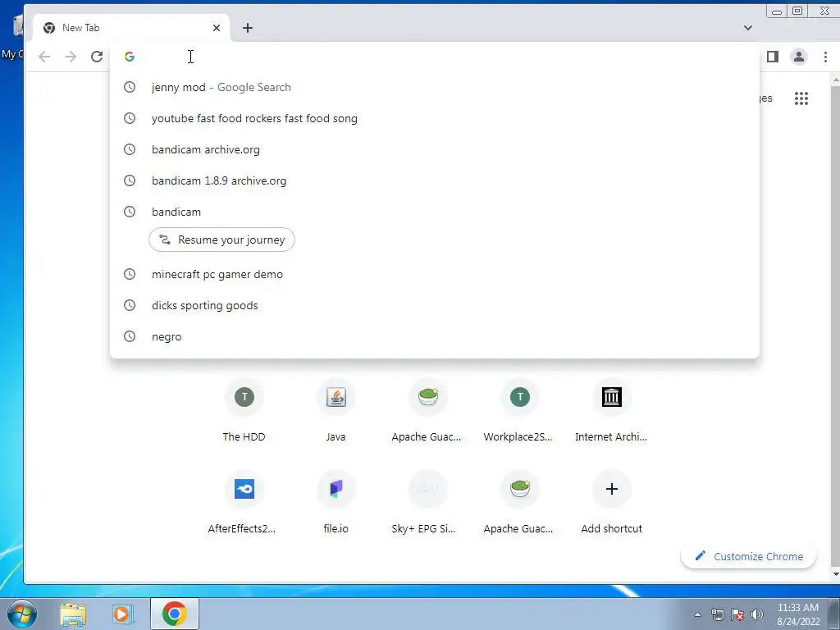Open the AfterEffects2 shortcut

click(244, 503)
